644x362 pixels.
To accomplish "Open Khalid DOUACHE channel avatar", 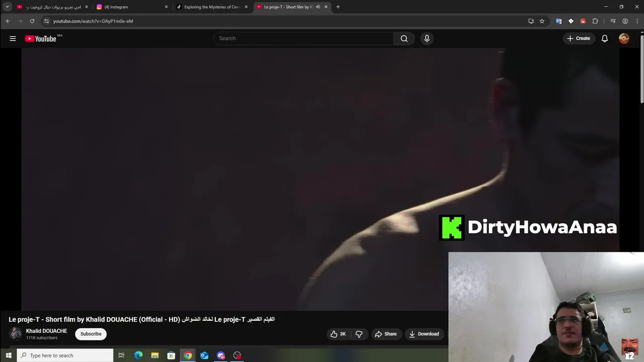I will click(16, 334).
